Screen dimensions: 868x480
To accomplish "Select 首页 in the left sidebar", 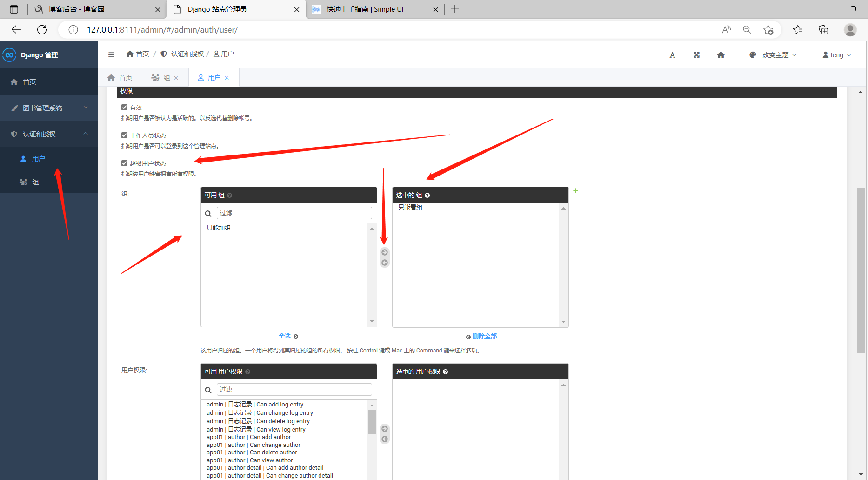I will pyautogui.click(x=49, y=82).
